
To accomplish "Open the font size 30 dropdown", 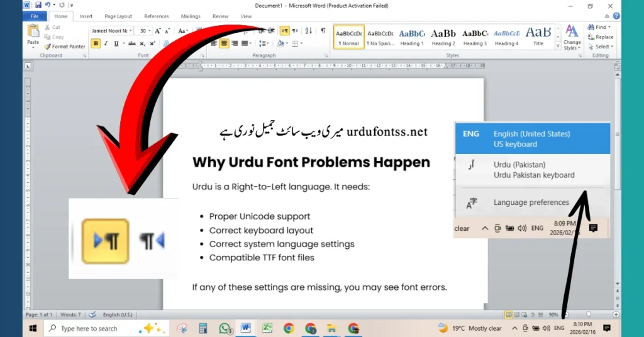I will coord(149,31).
